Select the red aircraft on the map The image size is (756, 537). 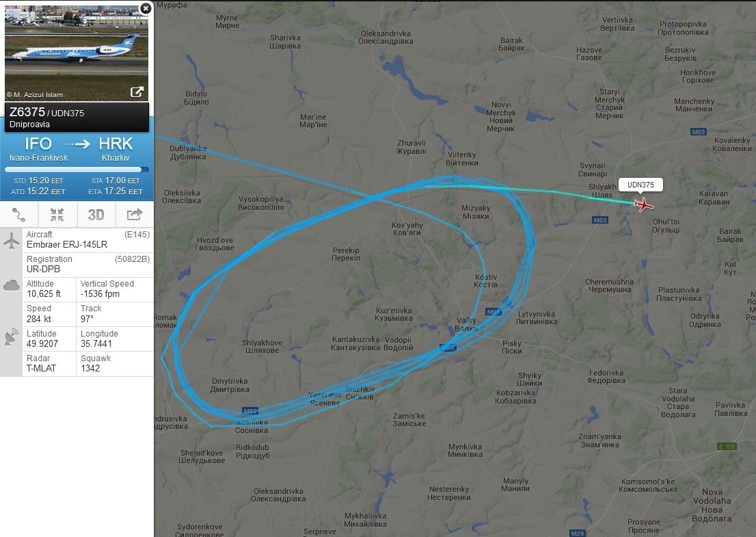click(643, 205)
